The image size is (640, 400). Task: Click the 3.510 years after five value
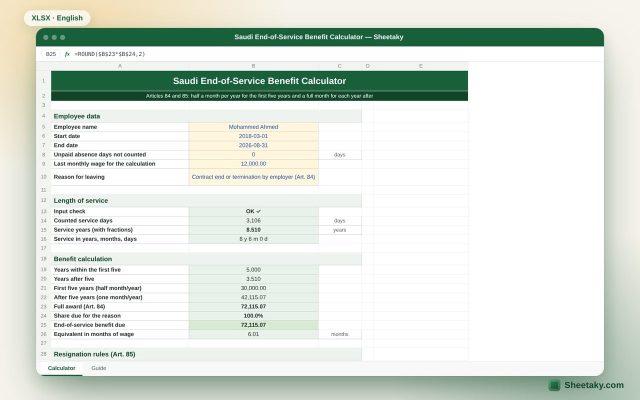click(x=253, y=279)
